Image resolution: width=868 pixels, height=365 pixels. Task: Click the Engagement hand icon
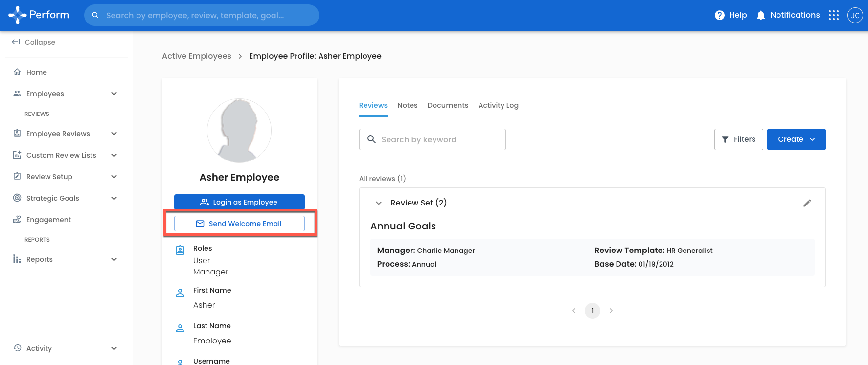17,219
